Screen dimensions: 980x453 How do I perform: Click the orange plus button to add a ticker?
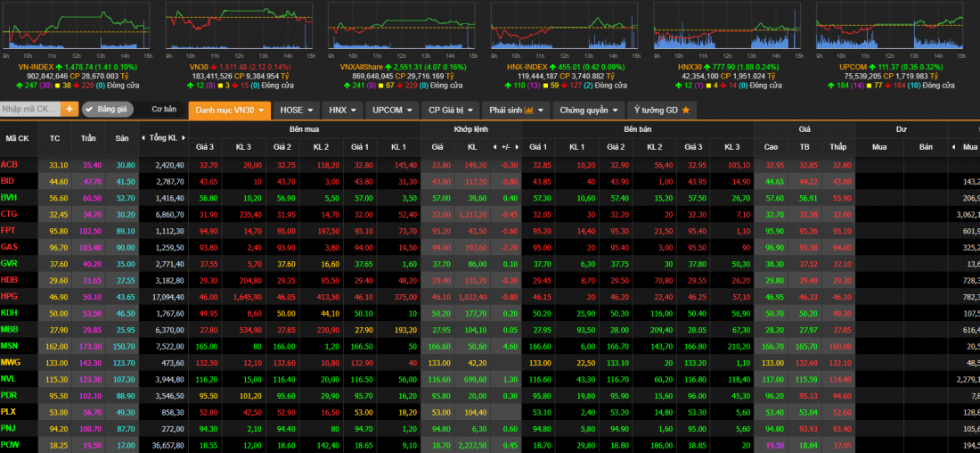pos(69,109)
